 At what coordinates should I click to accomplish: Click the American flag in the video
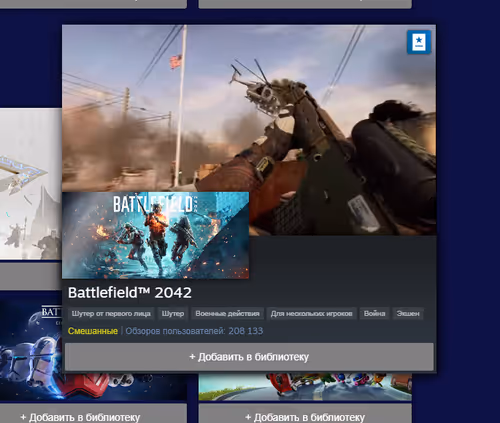pyautogui.click(x=176, y=62)
